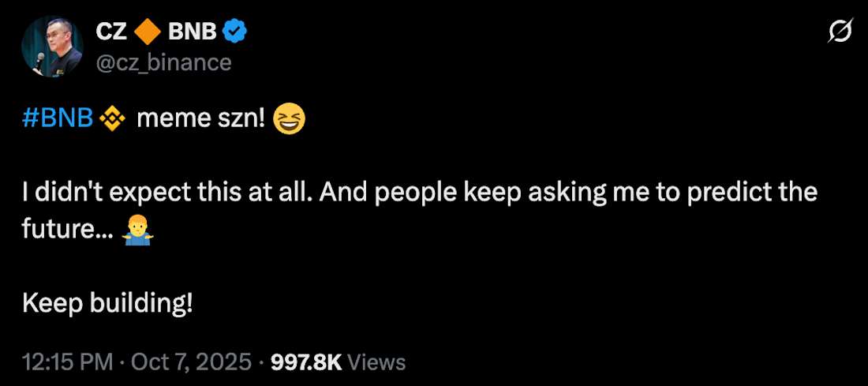The width and height of the screenshot is (868, 386).
Task: Click the display name CZ
Action: coord(111,32)
